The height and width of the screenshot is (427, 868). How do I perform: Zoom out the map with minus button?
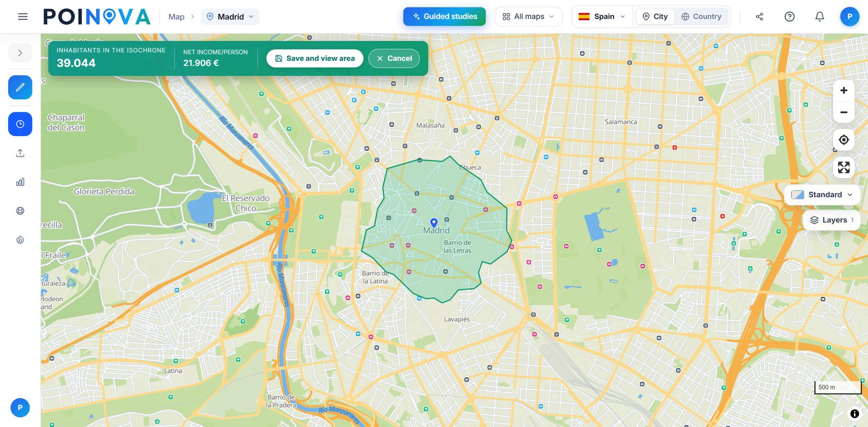coord(844,112)
